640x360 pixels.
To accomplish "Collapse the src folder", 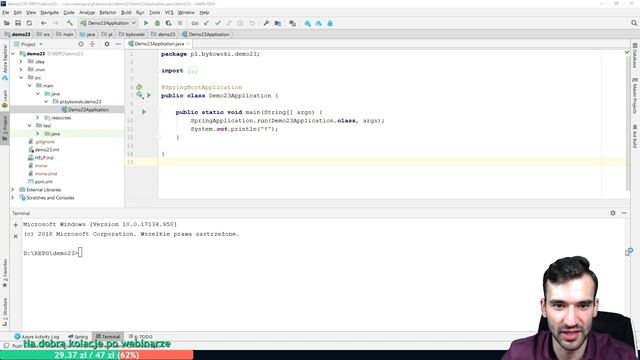I will pos(21,78).
